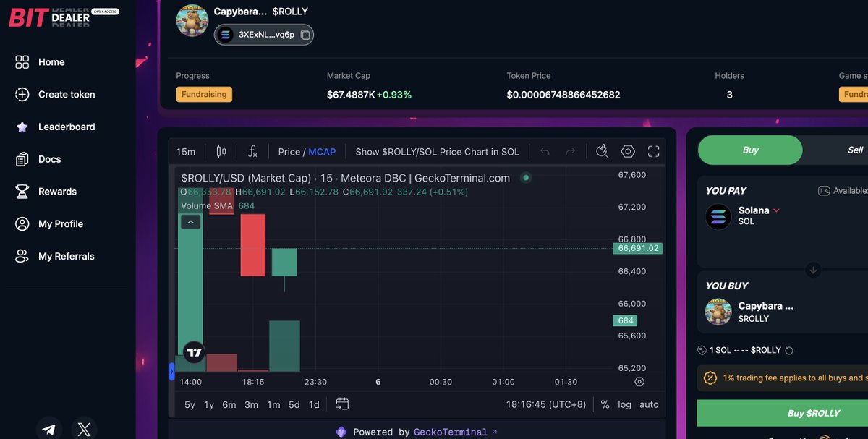Open the chart indicators fx menu
Image resolution: width=868 pixels, height=439 pixels.
coord(252,152)
